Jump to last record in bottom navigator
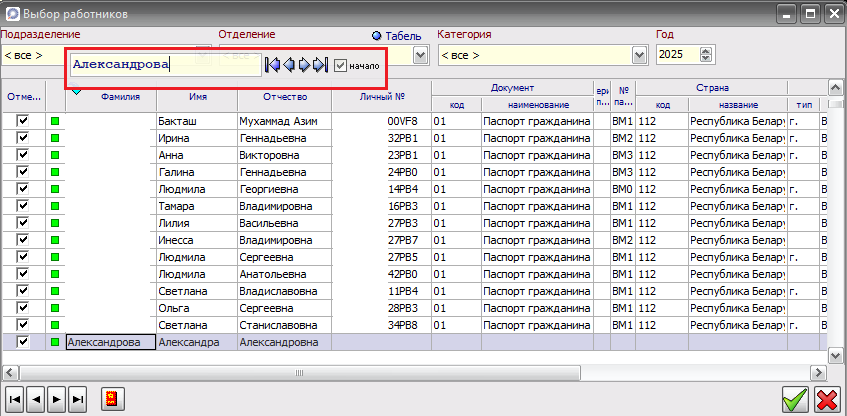The width and height of the screenshot is (847, 416). [77, 397]
